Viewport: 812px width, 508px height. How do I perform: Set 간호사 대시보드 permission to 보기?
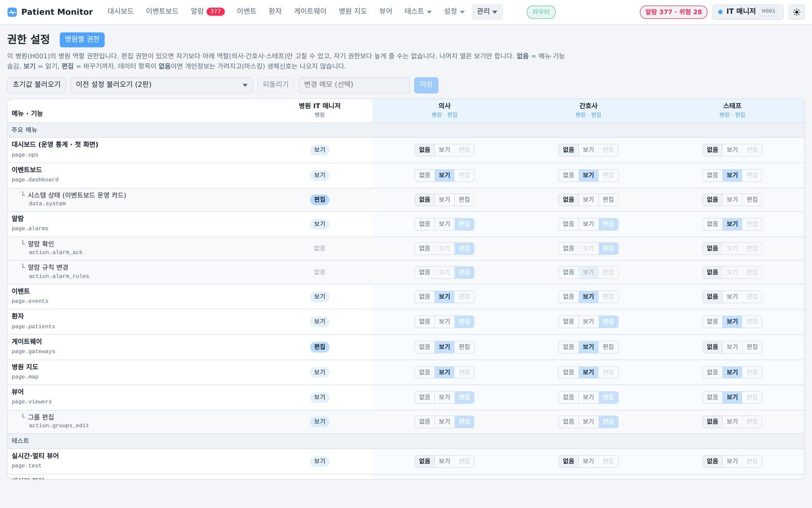[588, 150]
